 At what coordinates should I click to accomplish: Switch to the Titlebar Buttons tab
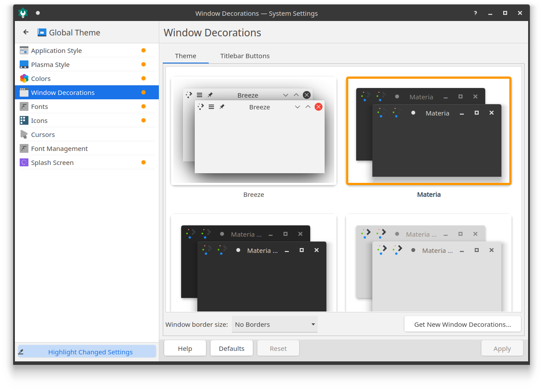coord(245,56)
